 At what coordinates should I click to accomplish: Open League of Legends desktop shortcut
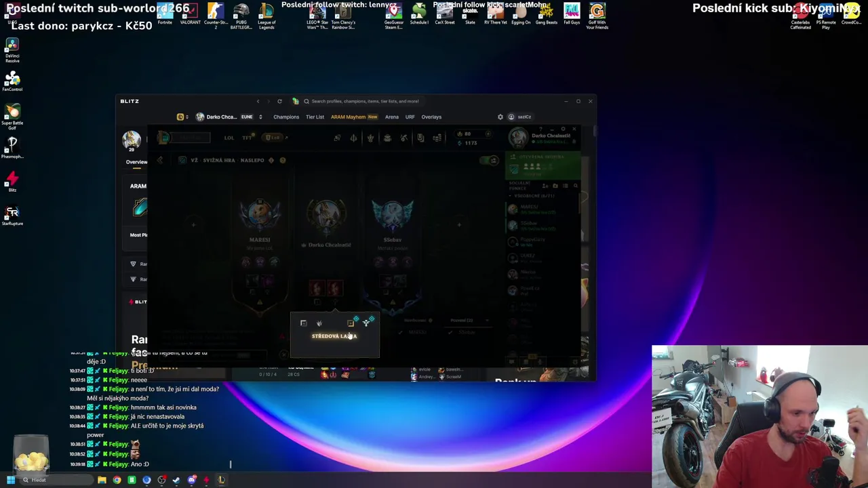[x=267, y=16]
